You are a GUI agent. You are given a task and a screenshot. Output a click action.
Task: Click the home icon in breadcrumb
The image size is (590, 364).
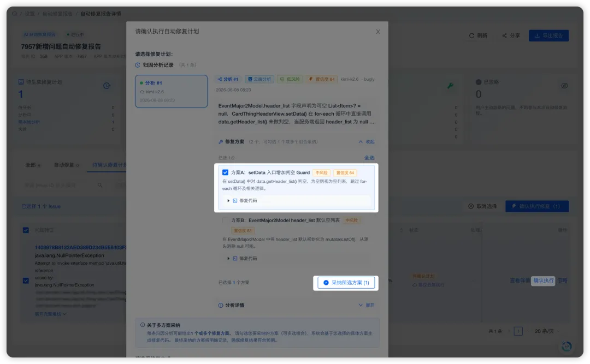click(x=15, y=14)
